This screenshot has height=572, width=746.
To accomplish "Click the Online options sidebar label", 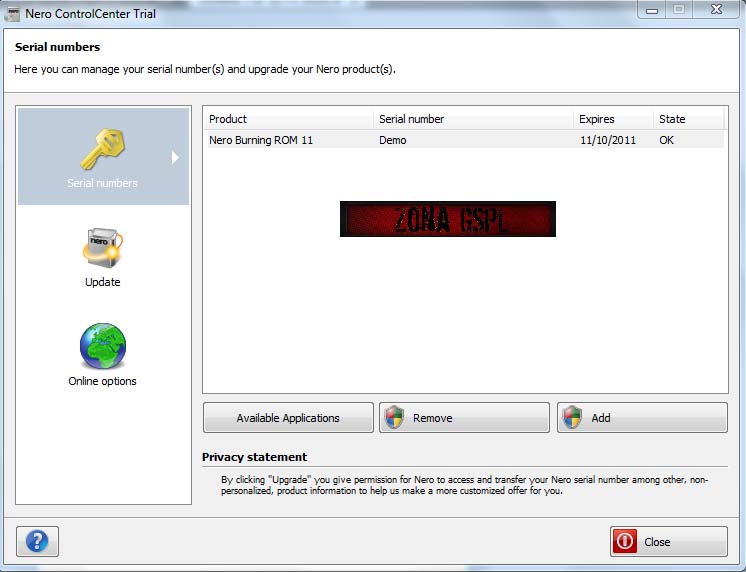I will (x=102, y=381).
